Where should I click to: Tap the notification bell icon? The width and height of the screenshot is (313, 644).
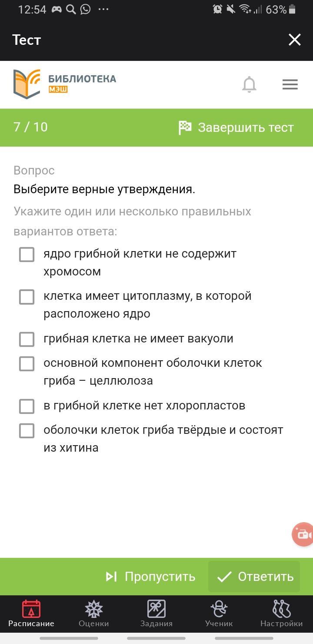249,84
